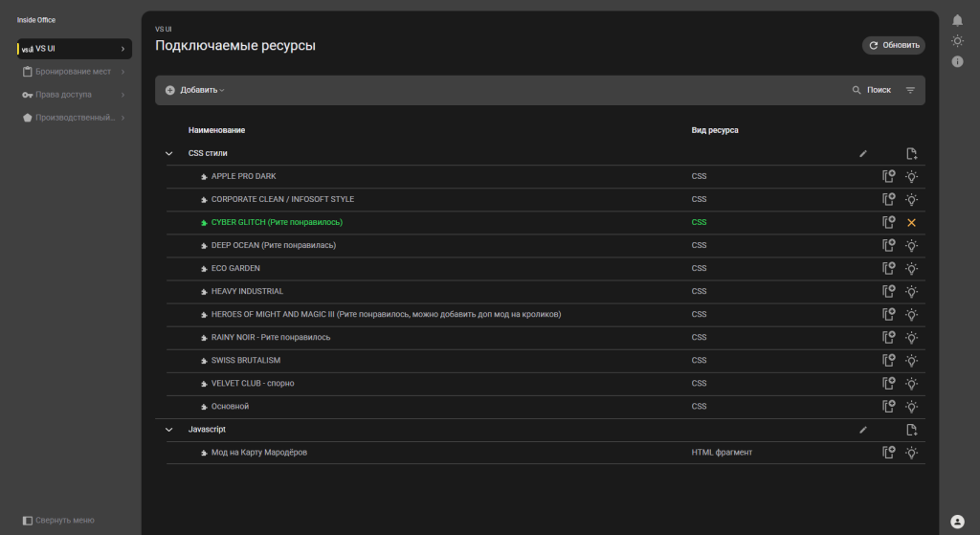980x535 pixels.
Task: Edit the CSS стили group with pencil icon
Action: 863,153
